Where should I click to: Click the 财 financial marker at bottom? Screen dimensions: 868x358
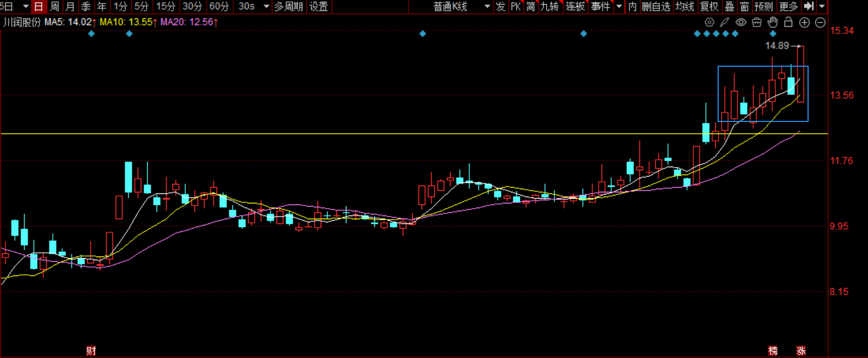pyautogui.click(x=91, y=351)
